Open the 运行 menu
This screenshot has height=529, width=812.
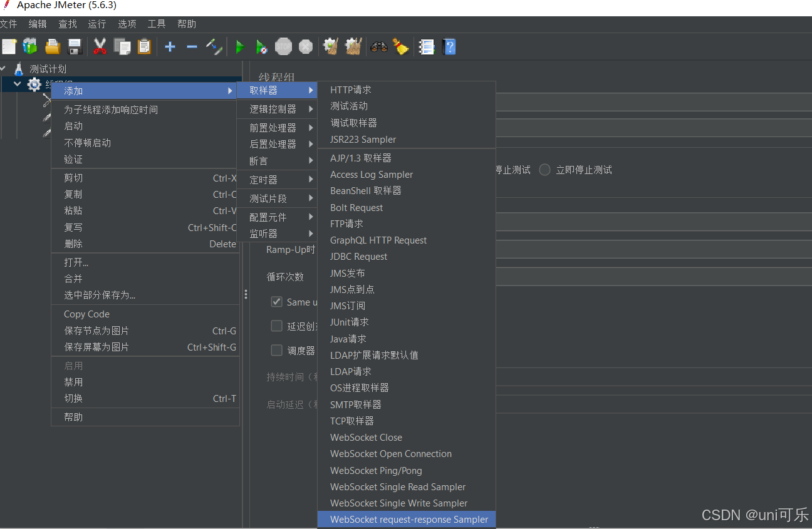97,24
